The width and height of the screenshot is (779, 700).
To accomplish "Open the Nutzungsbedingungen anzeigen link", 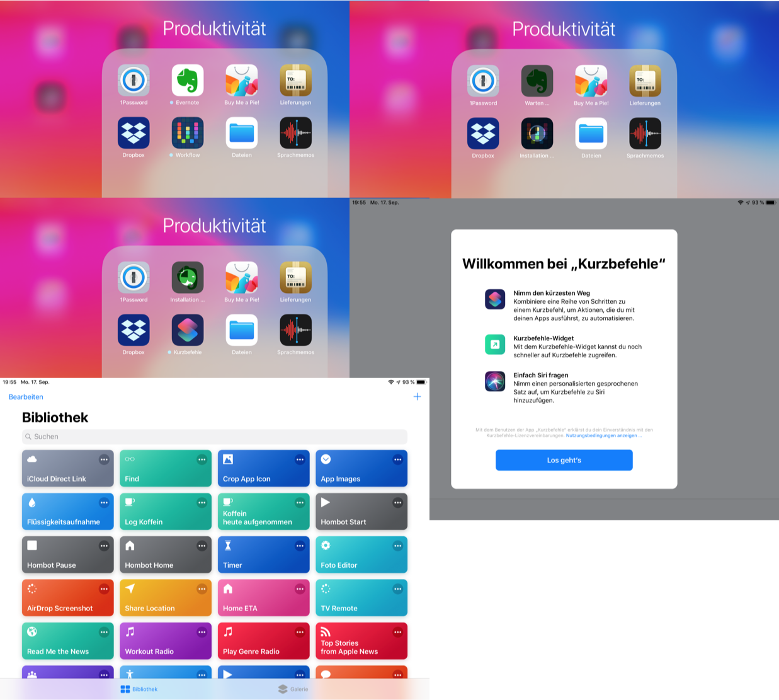I will tap(602, 435).
